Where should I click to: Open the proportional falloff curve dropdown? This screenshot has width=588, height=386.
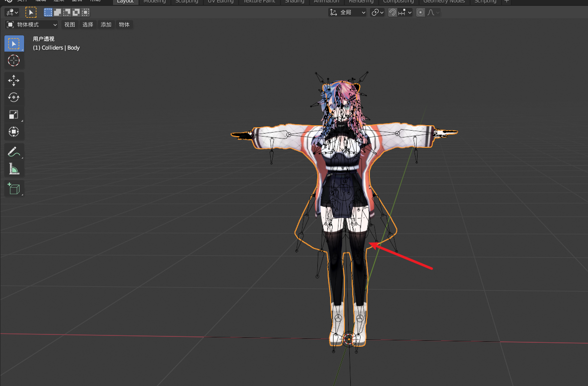(x=433, y=12)
